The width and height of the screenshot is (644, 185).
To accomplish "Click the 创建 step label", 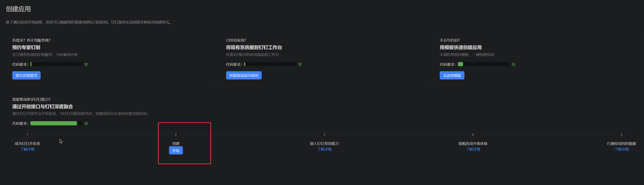I will tap(176, 143).
